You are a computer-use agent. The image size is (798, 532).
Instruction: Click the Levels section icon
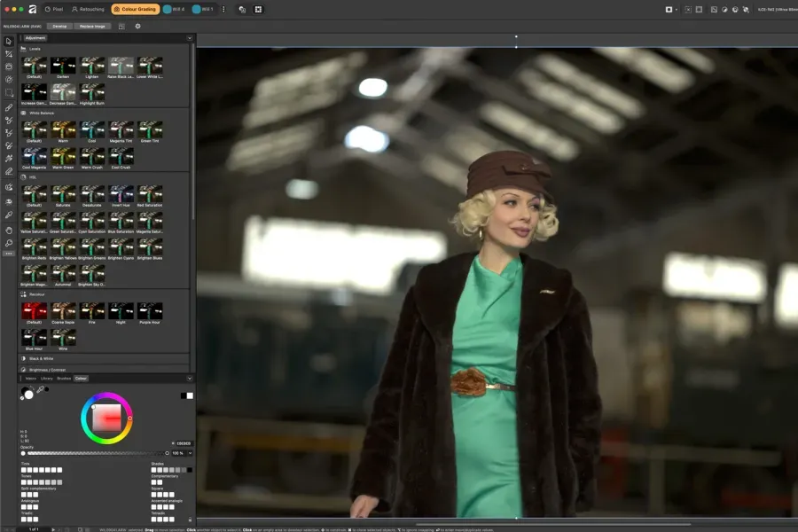click(x=23, y=49)
